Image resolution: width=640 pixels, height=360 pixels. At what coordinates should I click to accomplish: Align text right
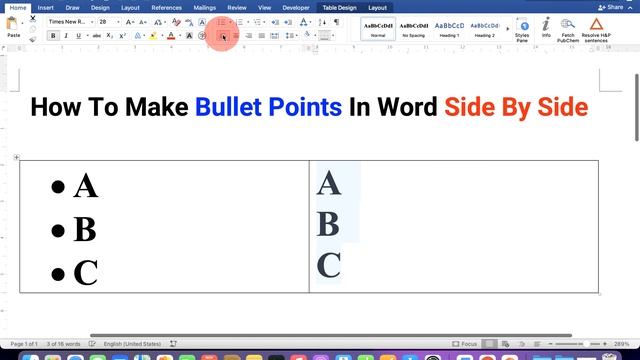pyautogui.click(x=249, y=36)
